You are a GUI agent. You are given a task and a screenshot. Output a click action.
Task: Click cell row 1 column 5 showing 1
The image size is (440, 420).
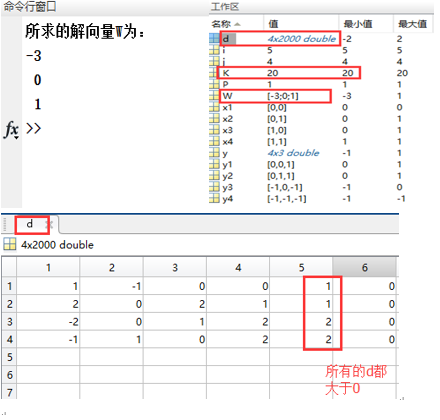(x=301, y=286)
